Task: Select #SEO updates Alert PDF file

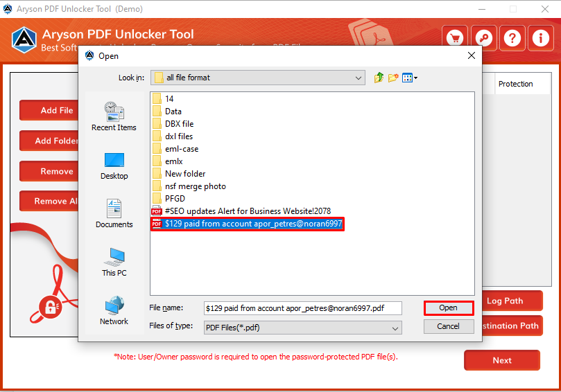Action: click(x=241, y=211)
